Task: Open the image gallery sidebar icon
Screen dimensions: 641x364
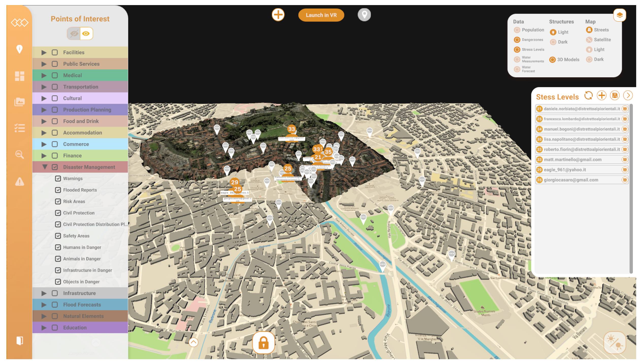Action: point(20,102)
